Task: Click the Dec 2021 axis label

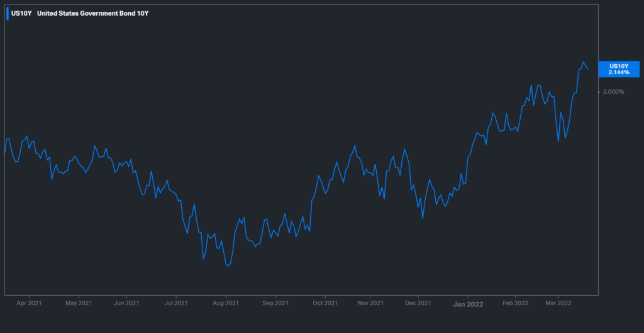Action: [418, 303]
